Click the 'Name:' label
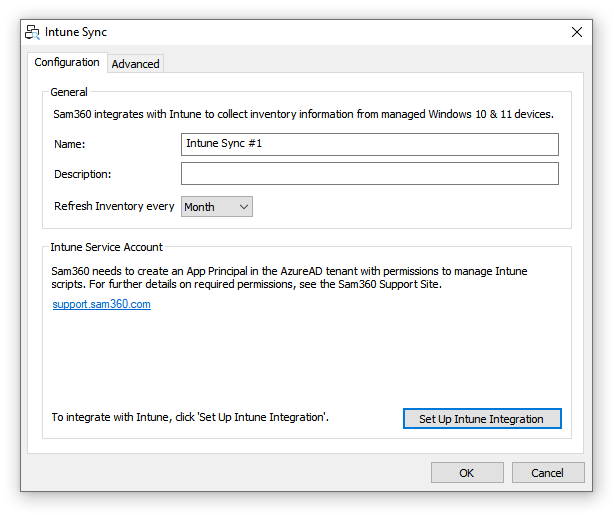Screen dimensions: 614x515 tap(70, 144)
